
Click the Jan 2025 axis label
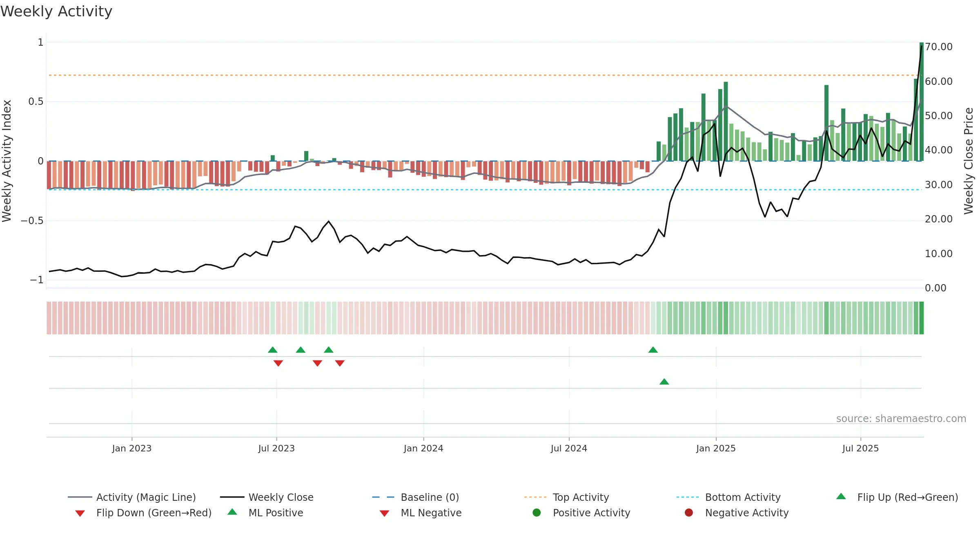pos(716,448)
